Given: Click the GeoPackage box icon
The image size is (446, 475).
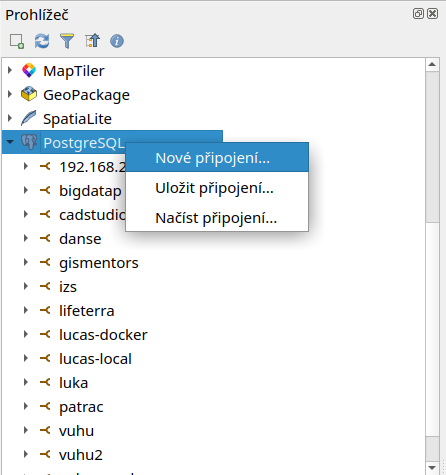Looking at the screenshot, I should 29,94.
